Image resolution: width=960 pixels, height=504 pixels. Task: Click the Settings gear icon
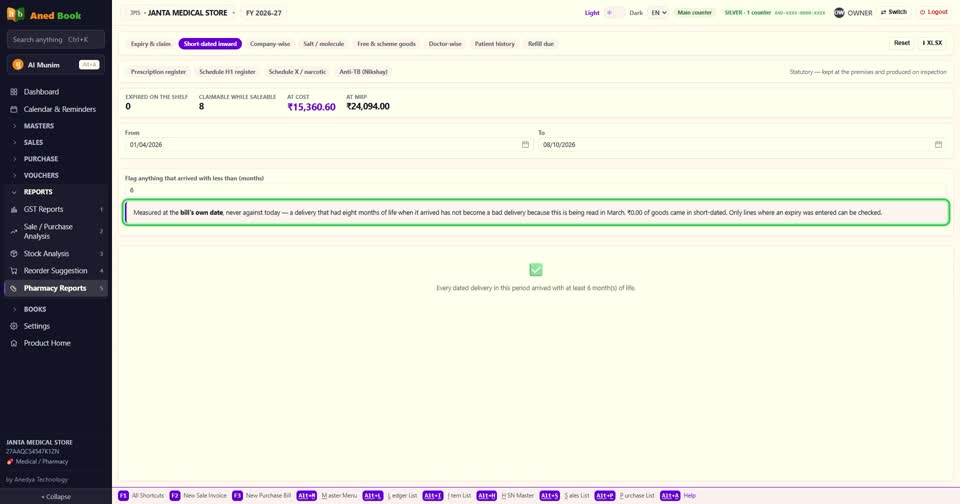point(13,326)
